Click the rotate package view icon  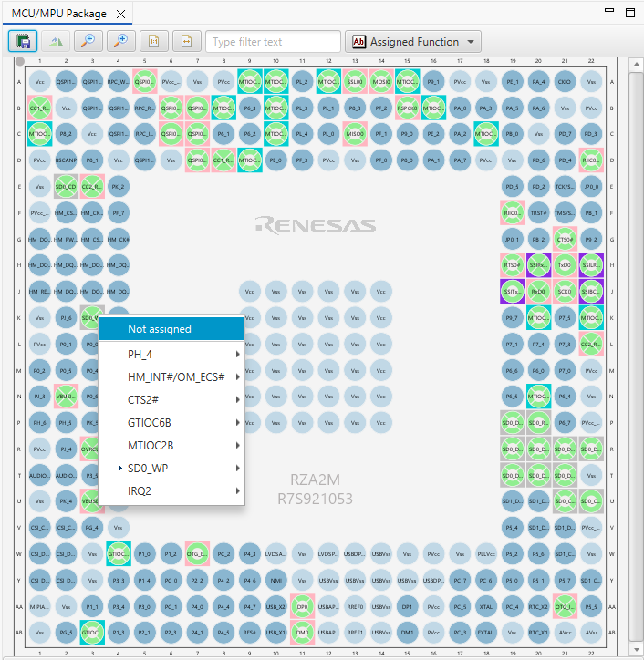point(57,42)
